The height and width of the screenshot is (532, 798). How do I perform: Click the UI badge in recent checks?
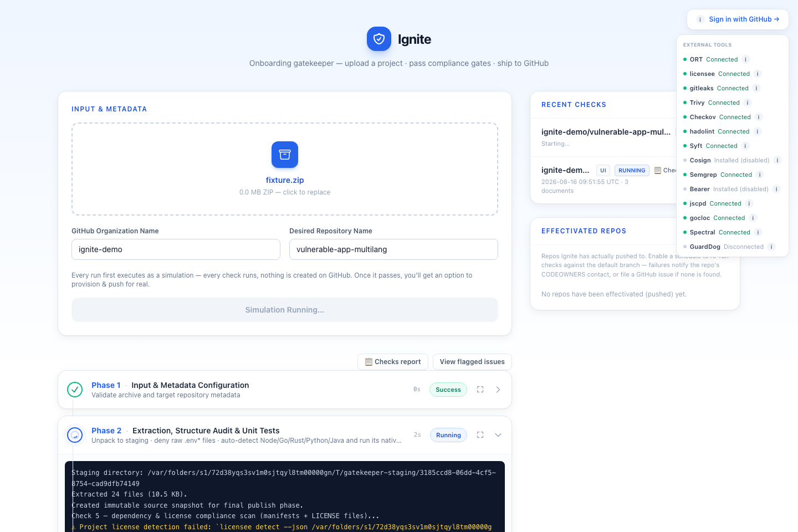tap(603, 171)
